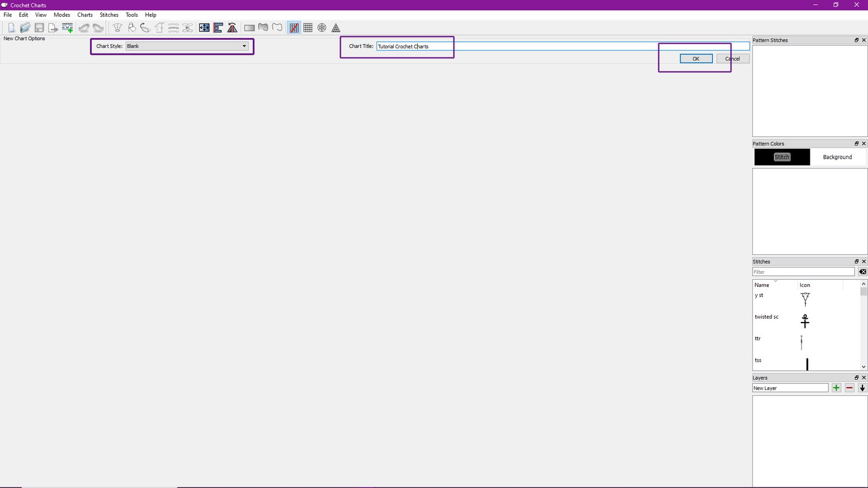
Task: Click the house-shaped toolbar icon
Action: [x=159, y=28]
